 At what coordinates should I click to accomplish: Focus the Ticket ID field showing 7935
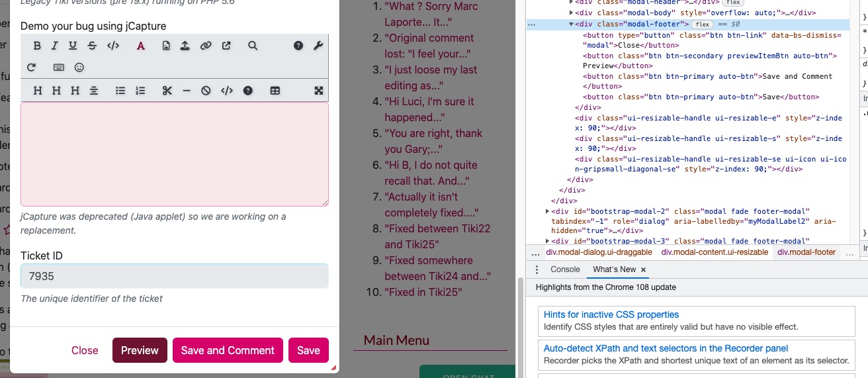[x=175, y=276]
